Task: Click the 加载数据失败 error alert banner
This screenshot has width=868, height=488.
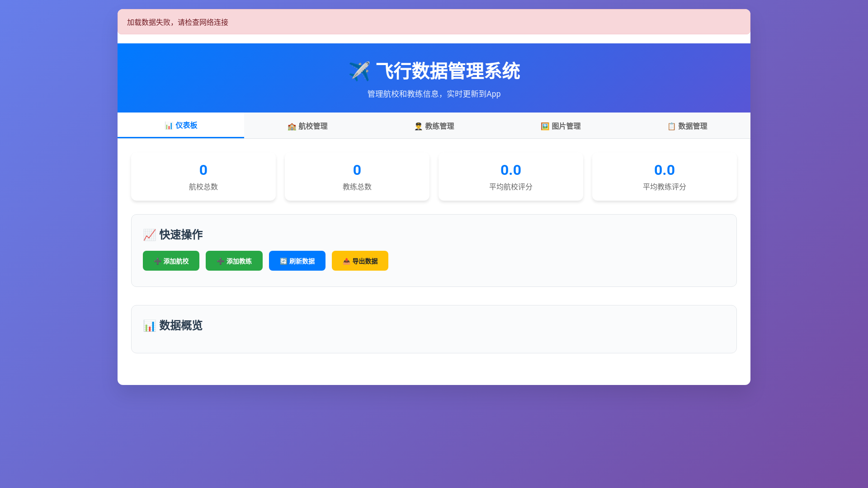Action: pos(434,22)
